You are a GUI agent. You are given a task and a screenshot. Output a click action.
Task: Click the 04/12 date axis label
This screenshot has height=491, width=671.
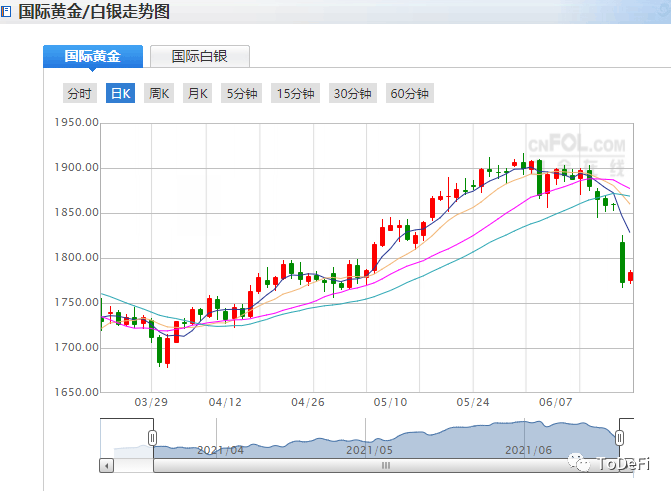coord(225,402)
